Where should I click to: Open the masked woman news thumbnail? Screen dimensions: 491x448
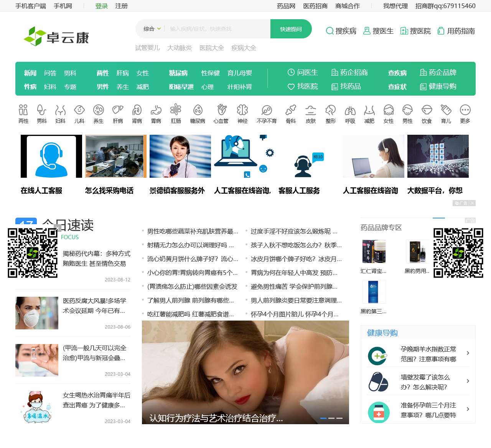37,313
